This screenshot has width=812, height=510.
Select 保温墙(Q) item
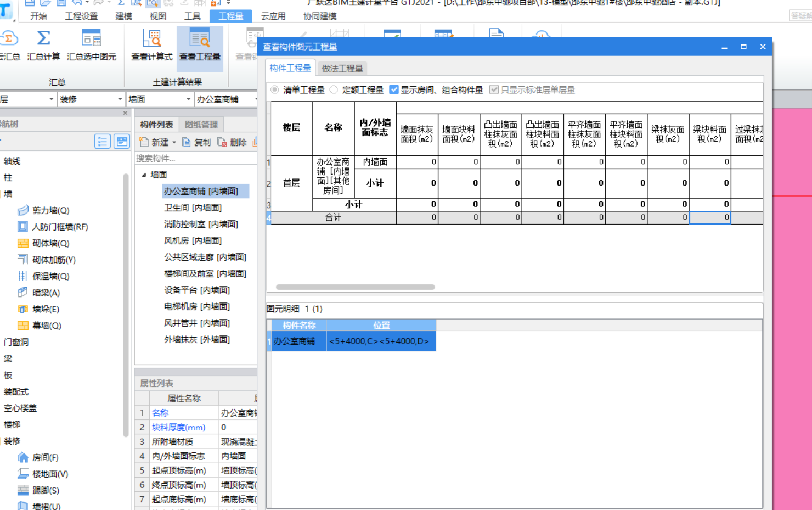tap(44, 276)
